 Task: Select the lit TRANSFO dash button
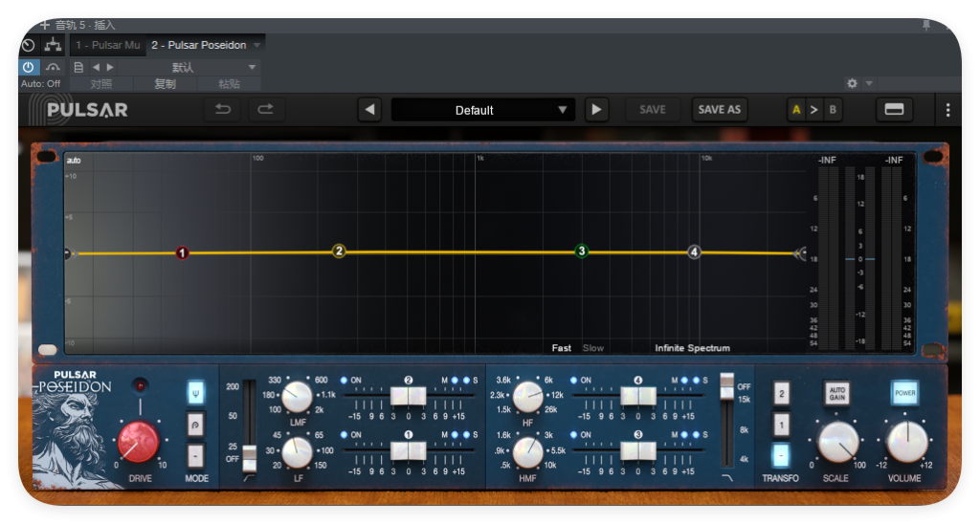781,456
